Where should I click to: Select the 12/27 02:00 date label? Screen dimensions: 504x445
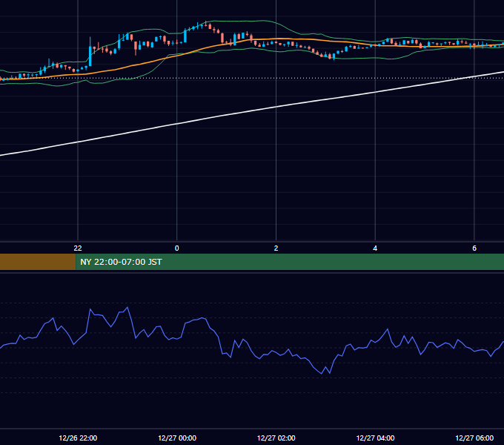[276, 438]
